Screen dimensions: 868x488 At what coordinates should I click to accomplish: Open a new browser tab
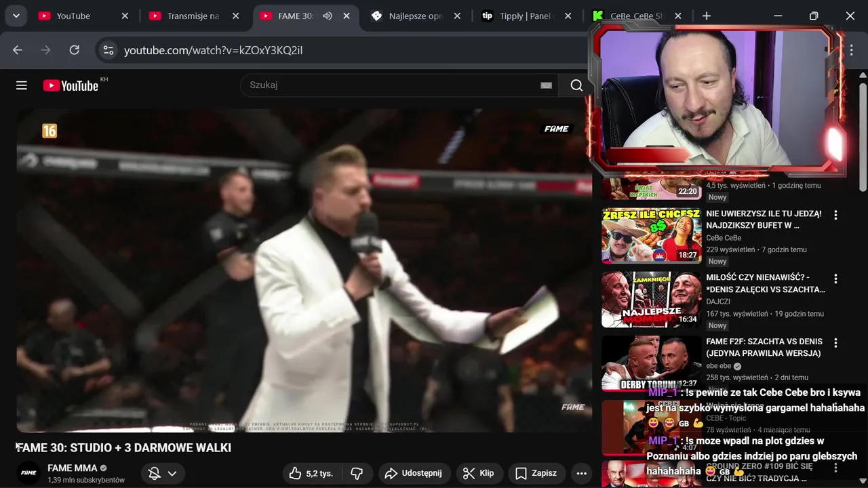point(707,16)
